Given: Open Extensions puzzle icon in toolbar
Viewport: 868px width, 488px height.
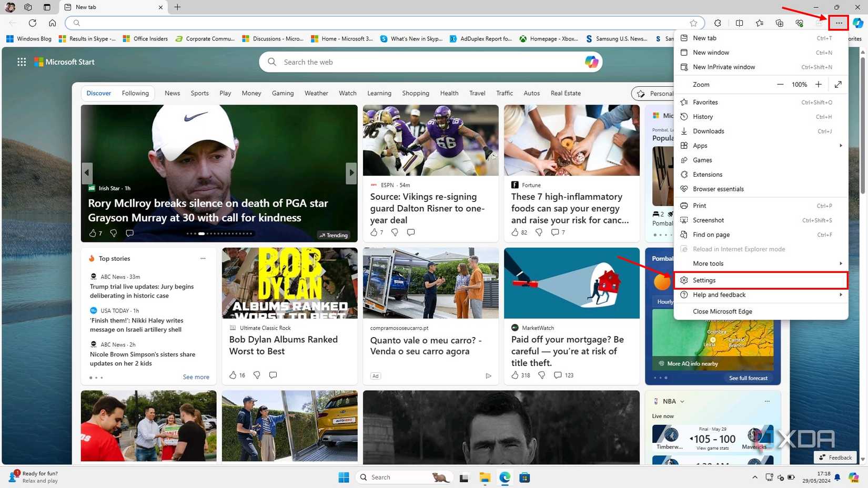Looking at the screenshot, I should (718, 23).
